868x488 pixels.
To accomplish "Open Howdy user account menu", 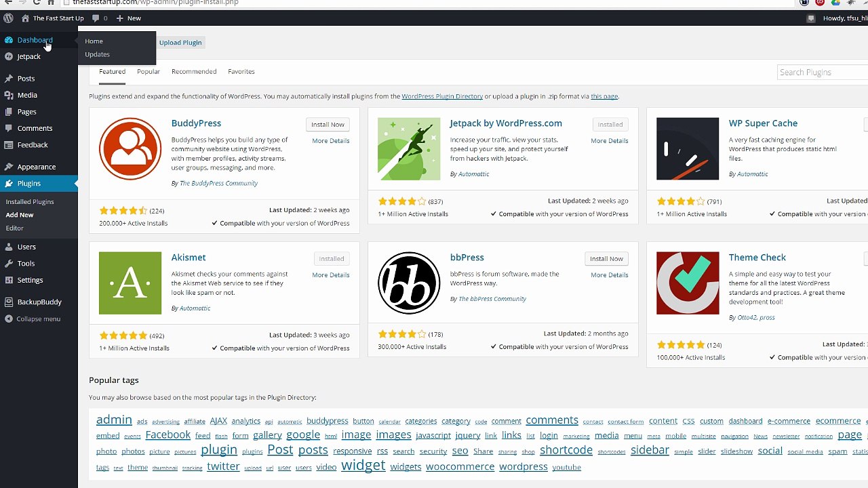I will click(x=844, y=18).
